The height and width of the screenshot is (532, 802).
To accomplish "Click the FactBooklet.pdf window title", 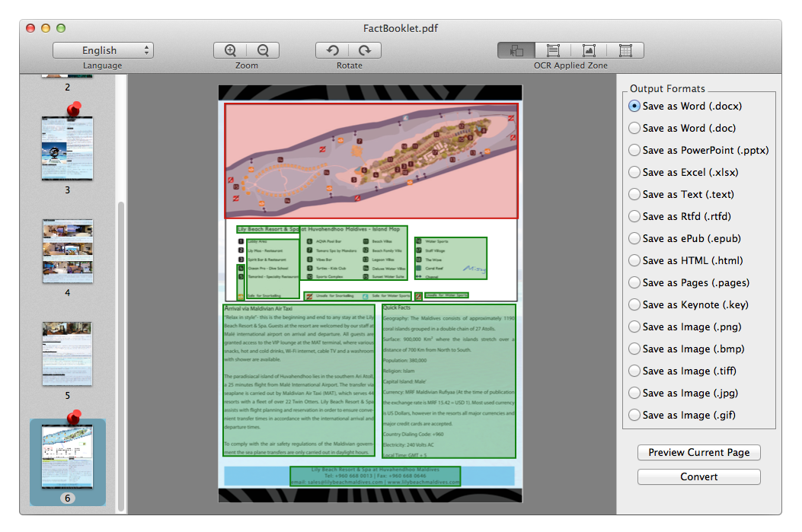I will (x=401, y=29).
